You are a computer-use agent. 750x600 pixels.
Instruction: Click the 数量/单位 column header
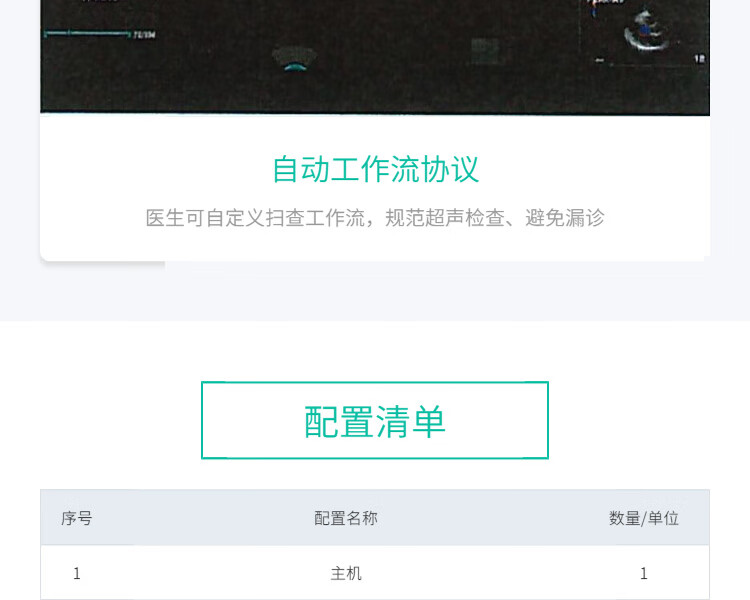coord(644,518)
